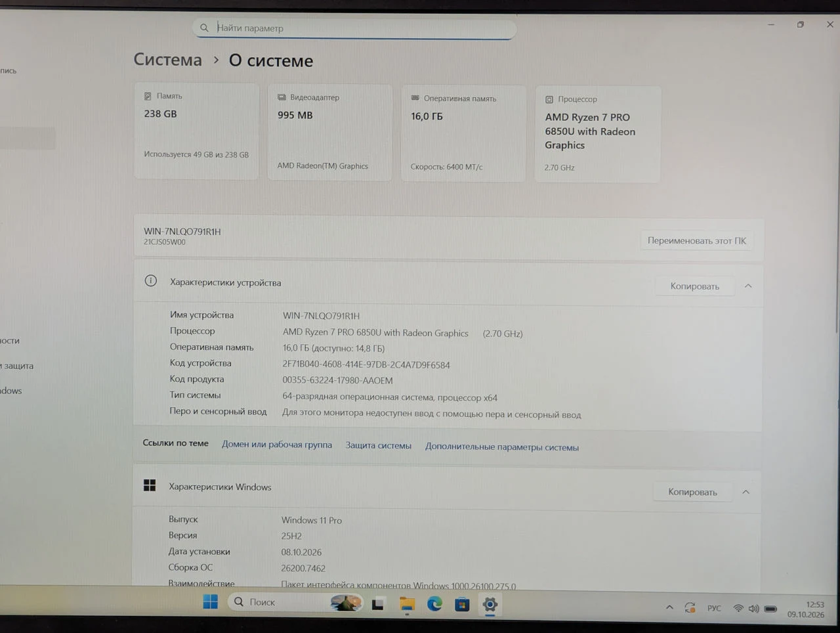The image size is (840, 633).
Task: Click the Процессор card icon
Action: click(549, 99)
